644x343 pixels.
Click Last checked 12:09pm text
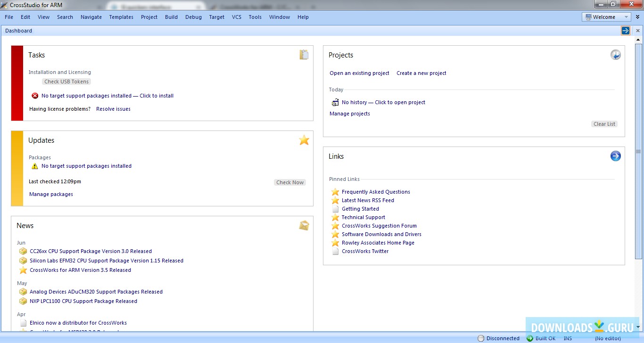pos(55,181)
